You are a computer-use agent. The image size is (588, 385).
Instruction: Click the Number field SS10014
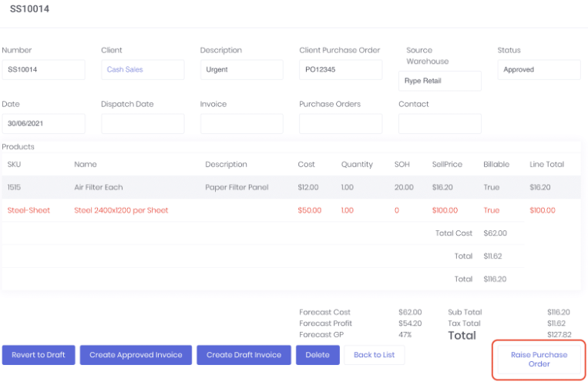pos(43,69)
